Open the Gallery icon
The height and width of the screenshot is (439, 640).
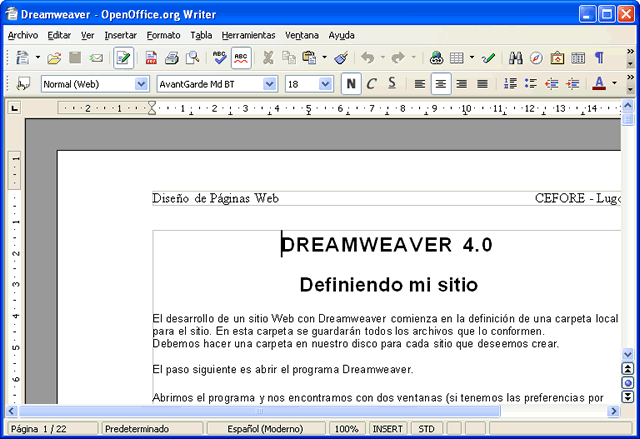point(557,58)
